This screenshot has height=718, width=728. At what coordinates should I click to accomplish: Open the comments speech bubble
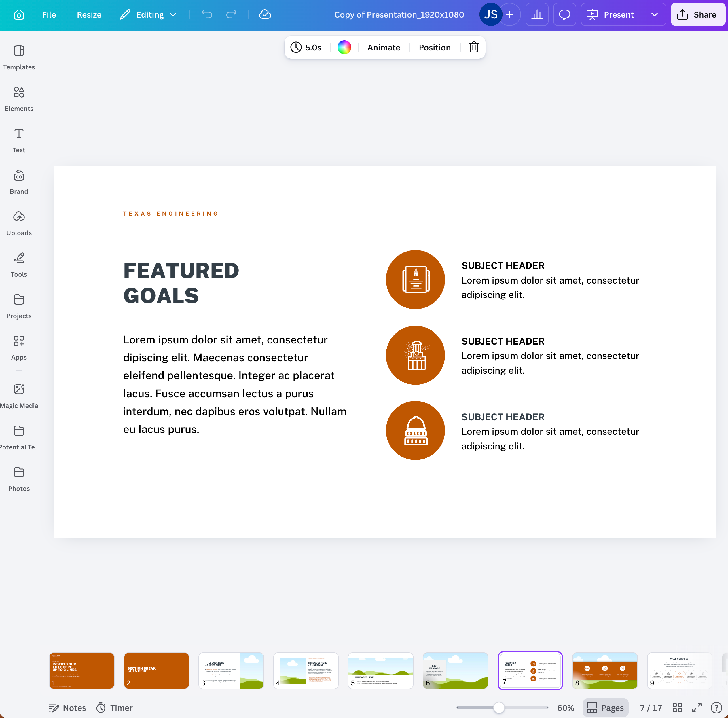pyautogui.click(x=564, y=14)
